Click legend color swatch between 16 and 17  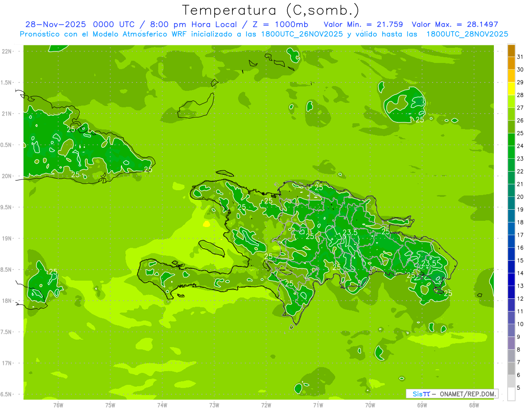coord(511,241)
